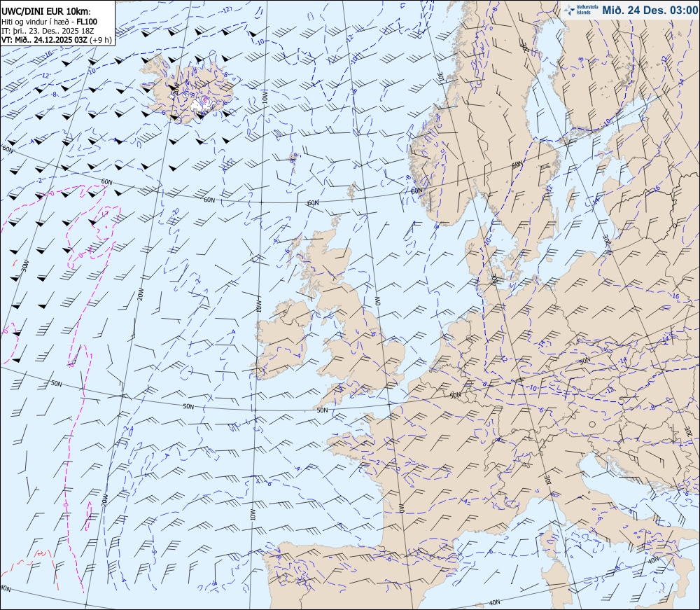Click the 10W label west of Ireland
This screenshot has height=610, width=700.
click(258, 307)
